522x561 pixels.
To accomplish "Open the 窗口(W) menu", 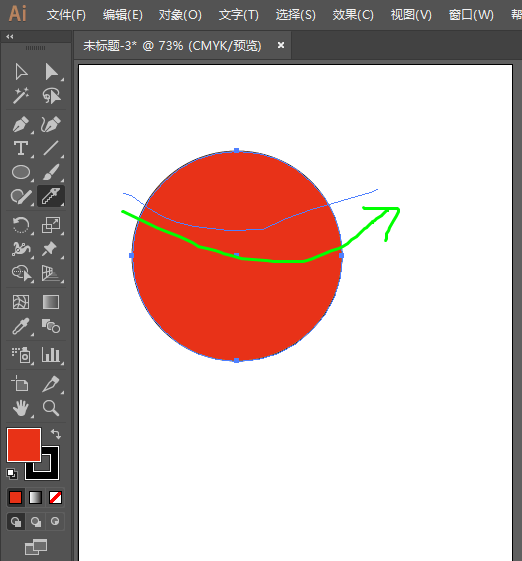I will tap(471, 15).
